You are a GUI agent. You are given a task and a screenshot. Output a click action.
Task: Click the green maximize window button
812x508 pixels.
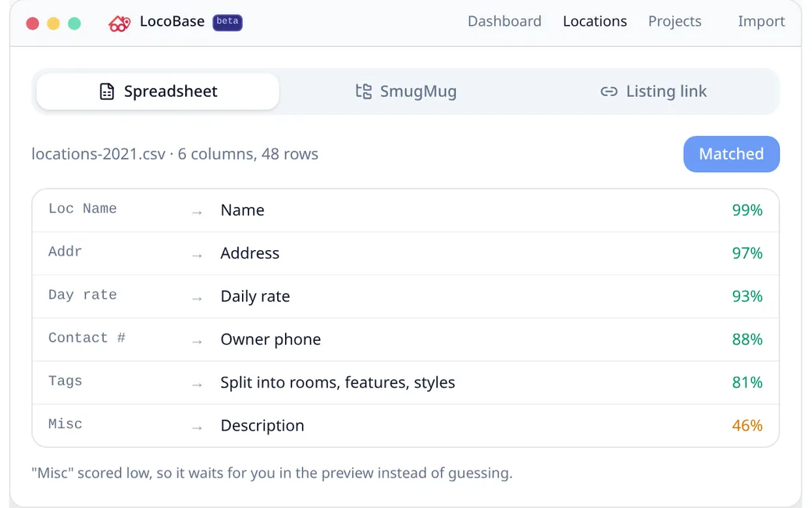tap(75, 23)
